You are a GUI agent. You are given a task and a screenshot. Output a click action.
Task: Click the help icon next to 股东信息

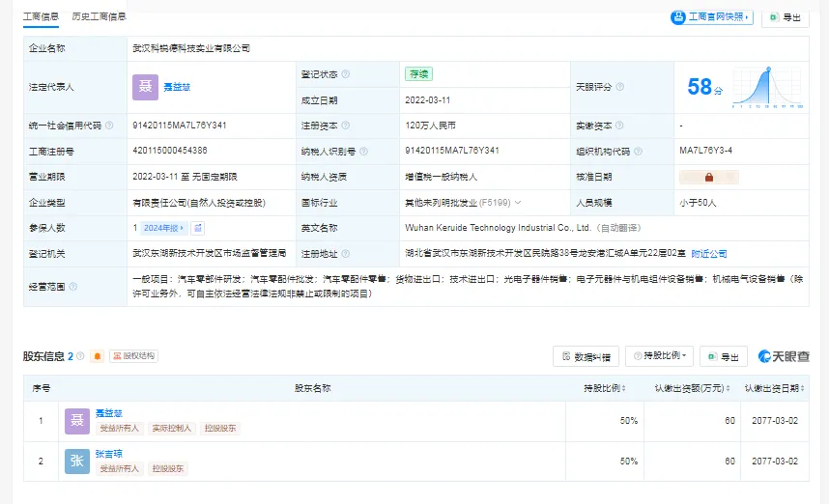tap(80, 356)
